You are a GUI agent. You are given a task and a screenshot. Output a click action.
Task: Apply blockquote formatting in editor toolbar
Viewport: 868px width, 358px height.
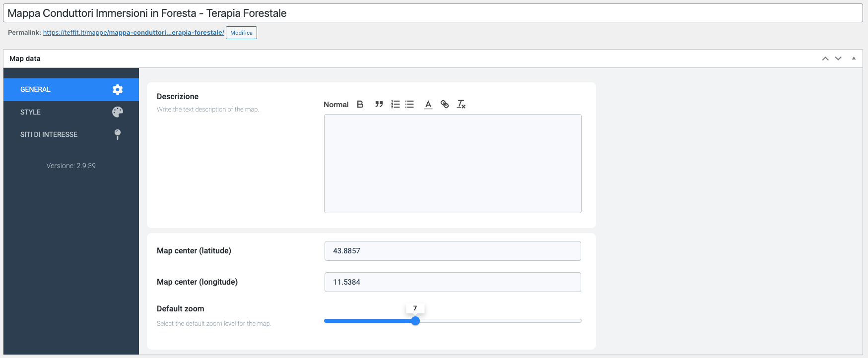click(379, 104)
